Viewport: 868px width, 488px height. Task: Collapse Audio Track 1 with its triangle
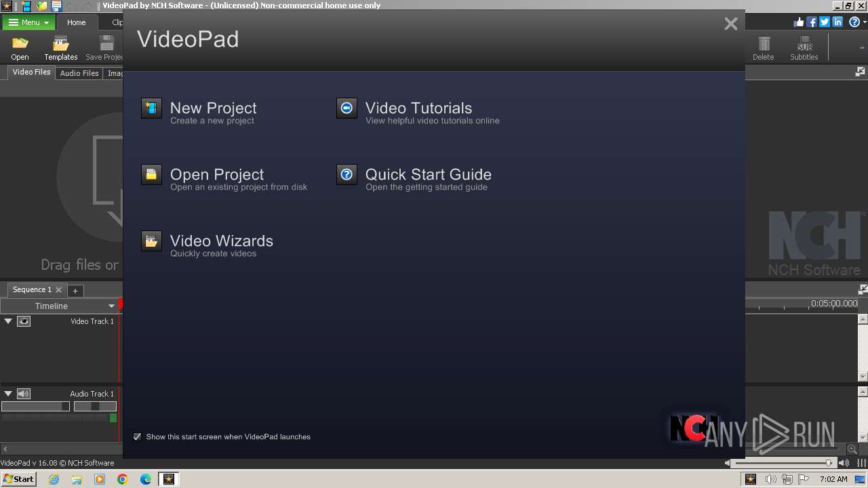click(8, 394)
